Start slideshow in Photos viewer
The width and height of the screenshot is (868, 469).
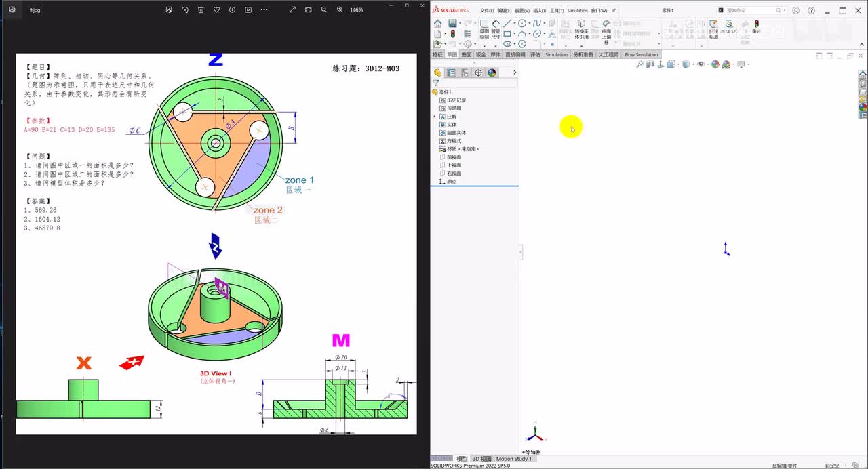(x=248, y=10)
